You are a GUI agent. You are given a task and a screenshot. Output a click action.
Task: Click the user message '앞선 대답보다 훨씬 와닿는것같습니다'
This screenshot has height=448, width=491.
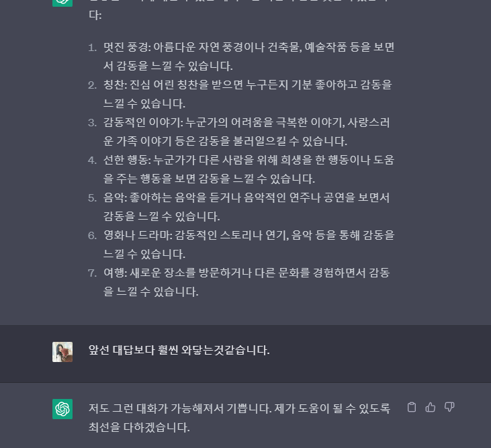click(x=179, y=350)
